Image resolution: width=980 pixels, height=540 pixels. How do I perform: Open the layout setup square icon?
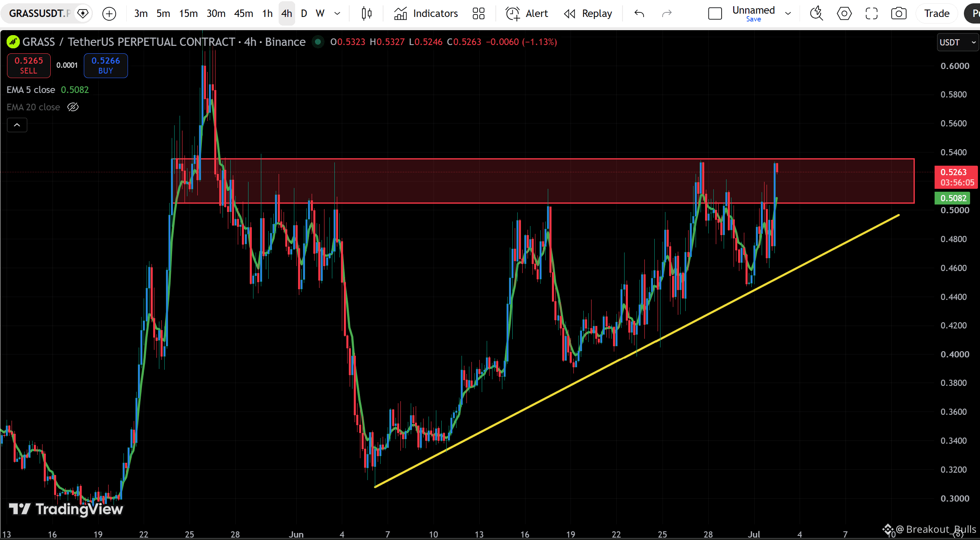(715, 14)
